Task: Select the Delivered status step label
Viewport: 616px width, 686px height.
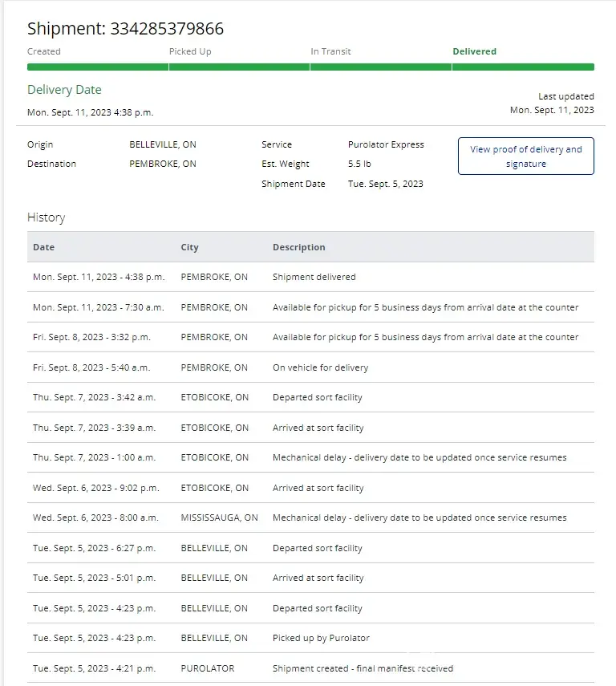Action: (474, 51)
